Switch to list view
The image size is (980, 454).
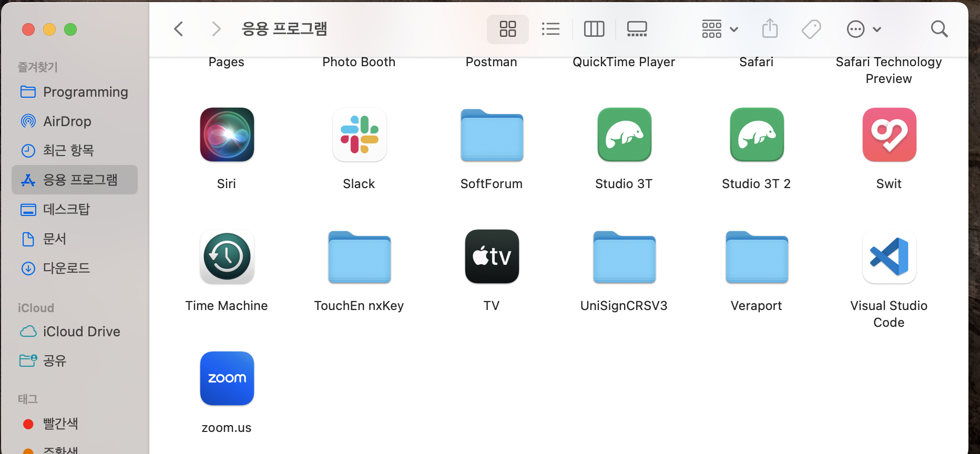click(550, 29)
